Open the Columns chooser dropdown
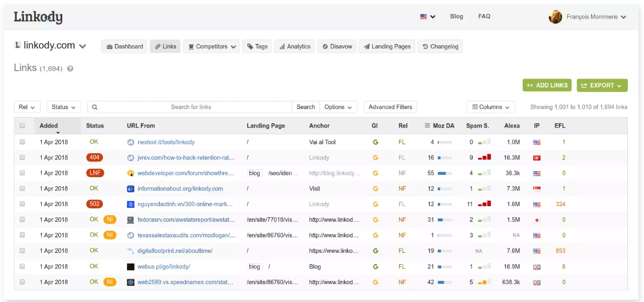644x302 pixels. (491, 107)
